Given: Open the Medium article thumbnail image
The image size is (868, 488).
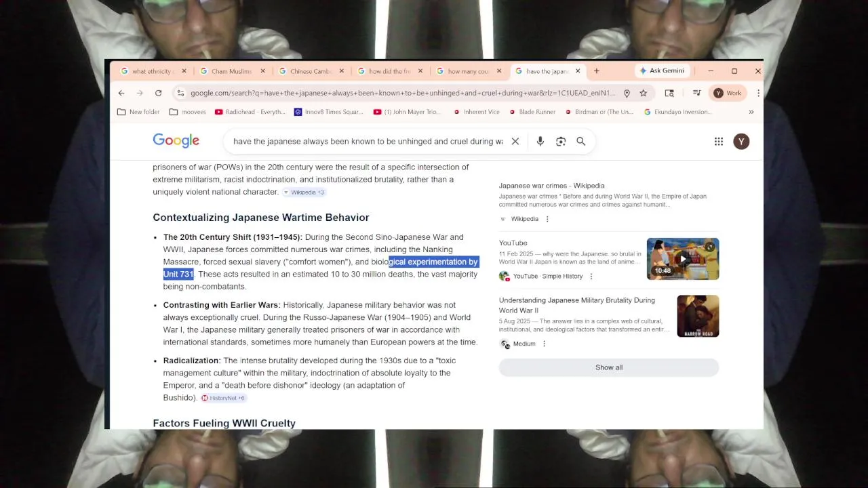Looking at the screenshot, I should (698, 316).
